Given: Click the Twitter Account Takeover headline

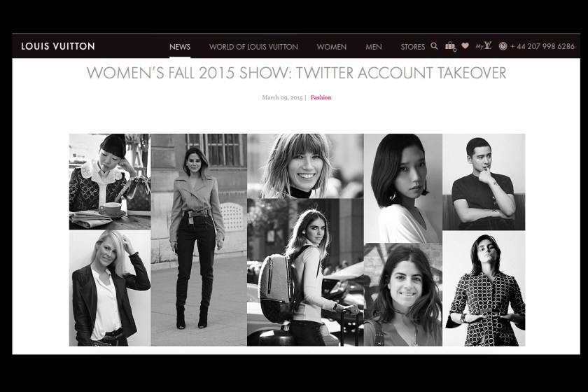Looking at the screenshot, I should pyautogui.click(x=296, y=73).
